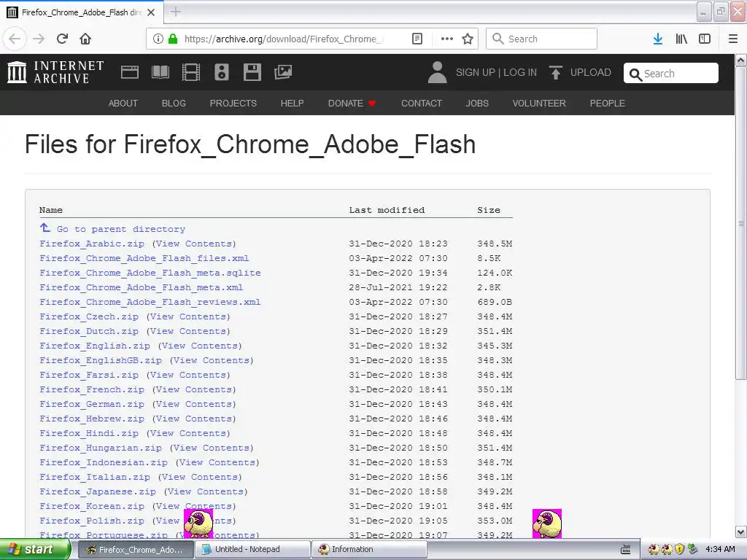Open the Firefox home page
The height and width of the screenshot is (560, 747).
coord(85,39)
